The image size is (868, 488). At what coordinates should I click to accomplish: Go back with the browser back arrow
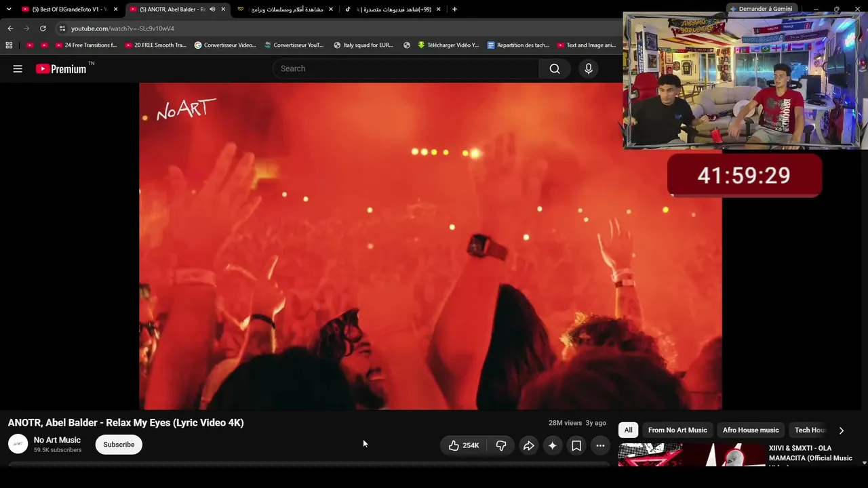coord(10,28)
